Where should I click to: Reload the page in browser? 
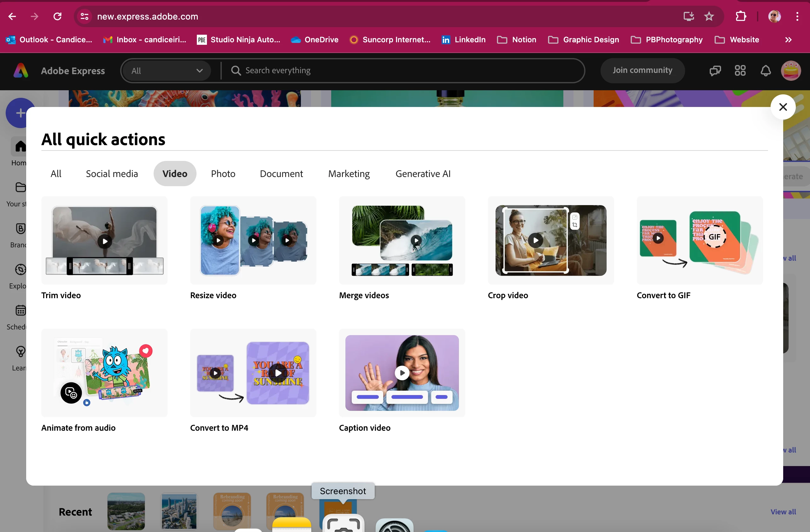57,16
